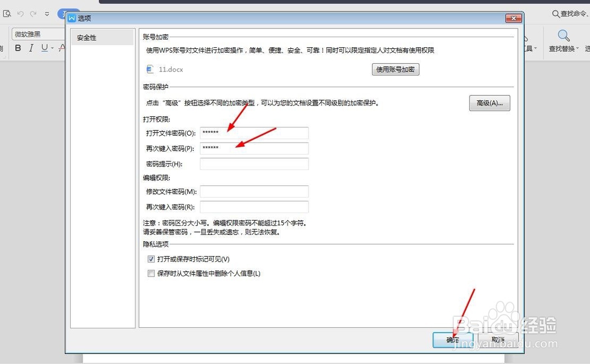Click the 密码提示 input field
Viewport: 590px width, 364px height.
(254, 163)
